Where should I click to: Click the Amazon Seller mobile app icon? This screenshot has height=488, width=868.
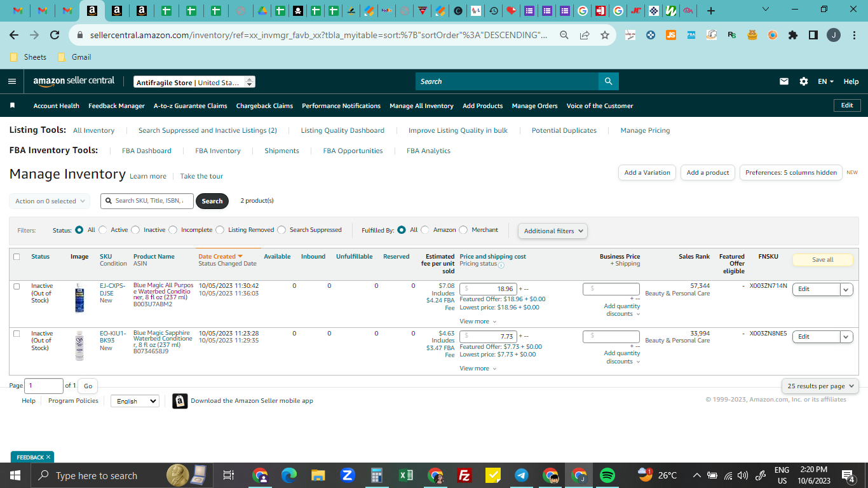point(180,401)
